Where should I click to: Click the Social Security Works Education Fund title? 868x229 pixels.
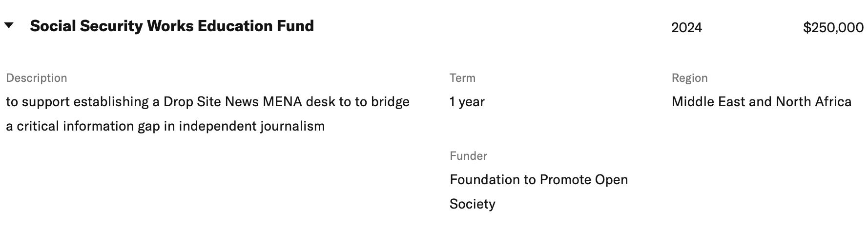(172, 26)
